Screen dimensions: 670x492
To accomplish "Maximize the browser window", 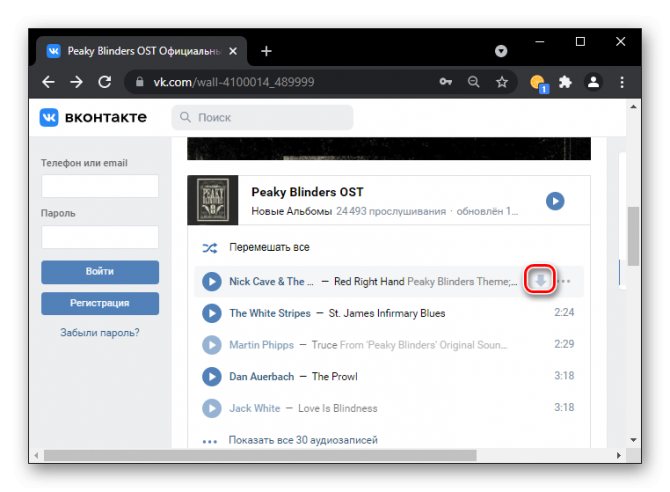I will tap(580, 42).
